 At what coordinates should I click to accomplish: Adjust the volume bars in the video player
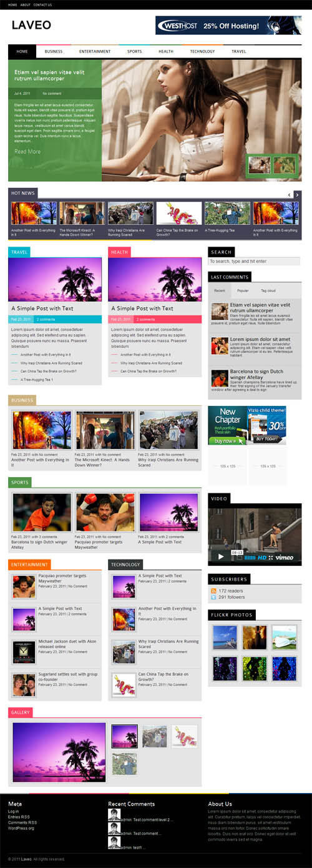coord(250,557)
